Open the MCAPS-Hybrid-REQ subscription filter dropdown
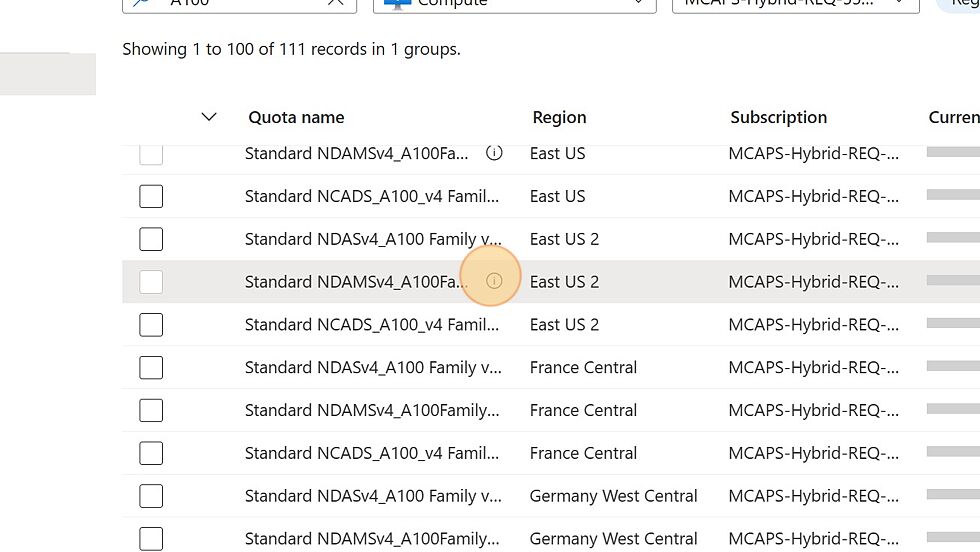This screenshot has width=980, height=552. pos(795,3)
